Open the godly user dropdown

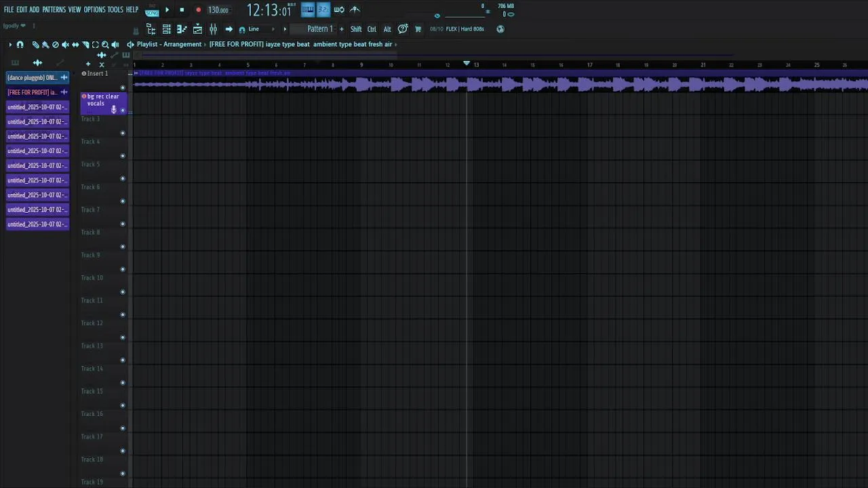[x=14, y=26]
